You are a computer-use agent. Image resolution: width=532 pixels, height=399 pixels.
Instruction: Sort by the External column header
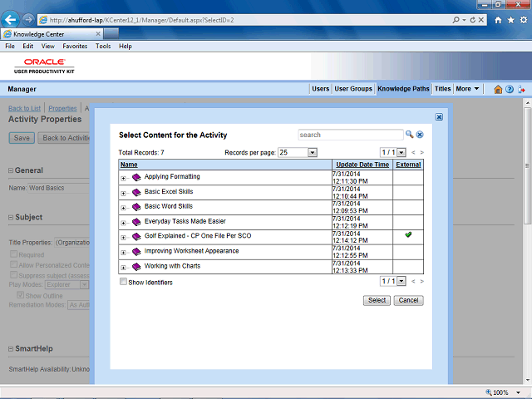(408, 165)
